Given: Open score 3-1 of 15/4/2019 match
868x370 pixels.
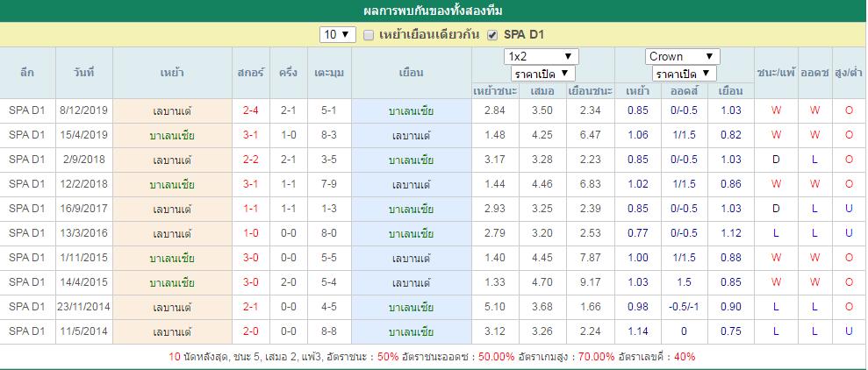Looking at the screenshot, I should 250,135.
